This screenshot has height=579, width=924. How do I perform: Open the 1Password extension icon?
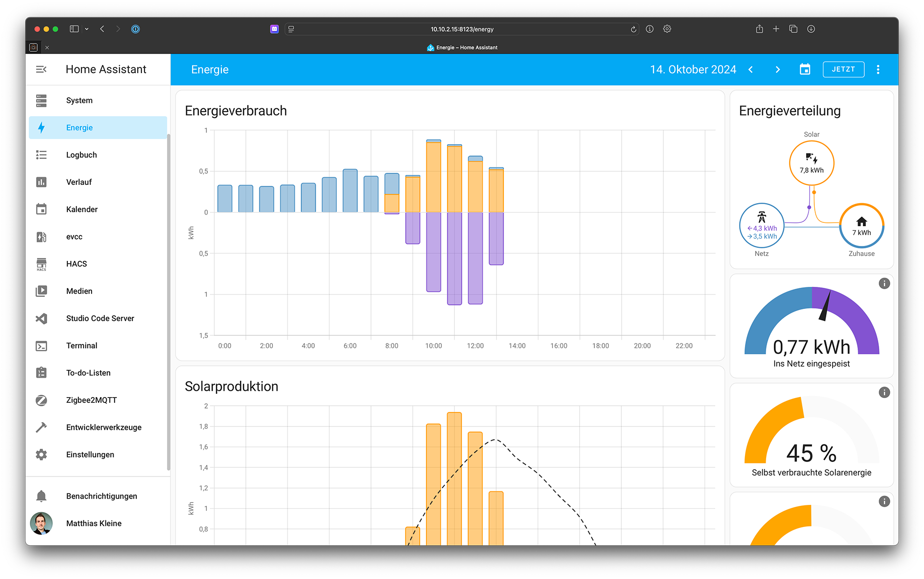click(x=136, y=29)
